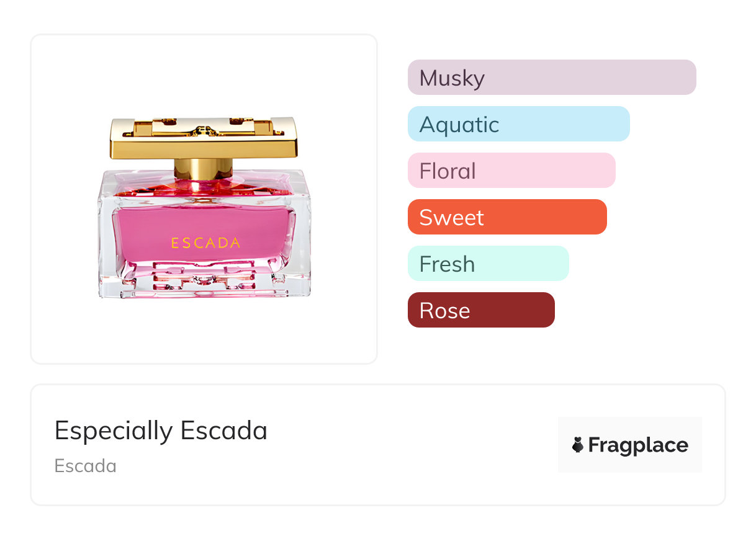Click blank area between title and Fragplace logo
This screenshot has height=536, width=756.
tap(410, 445)
